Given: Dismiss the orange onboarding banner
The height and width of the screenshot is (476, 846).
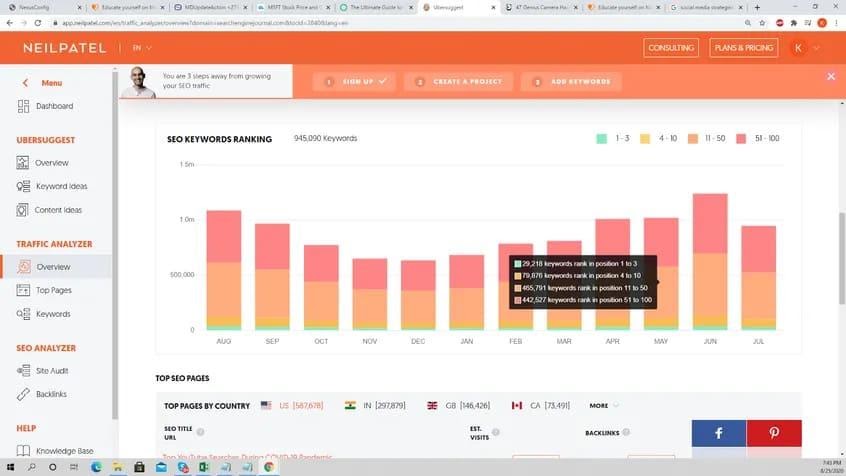Looking at the screenshot, I should [831, 77].
